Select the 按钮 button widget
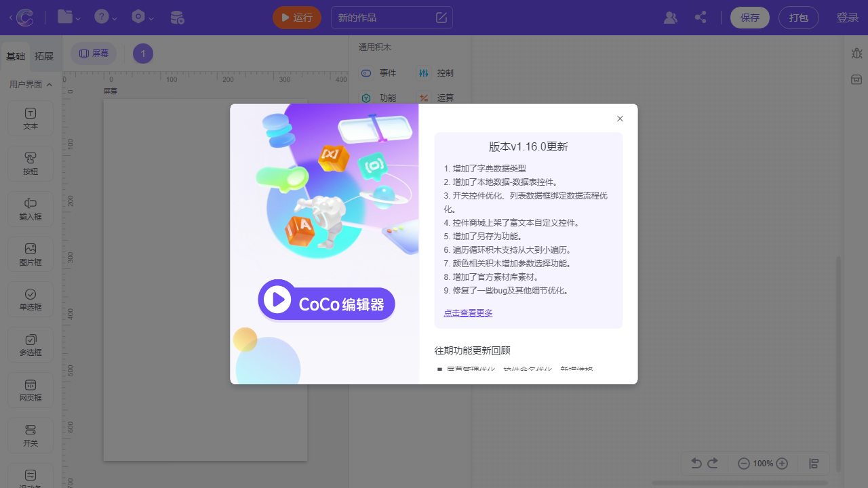 coord(31,163)
